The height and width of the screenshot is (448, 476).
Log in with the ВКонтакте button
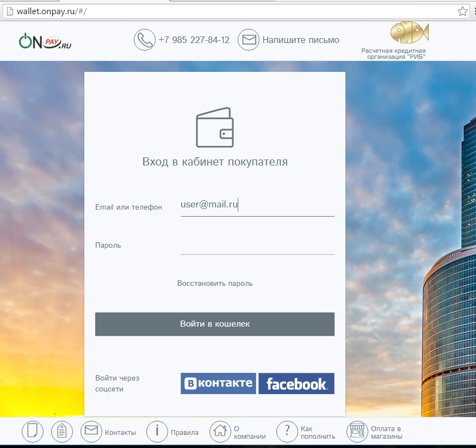218,384
